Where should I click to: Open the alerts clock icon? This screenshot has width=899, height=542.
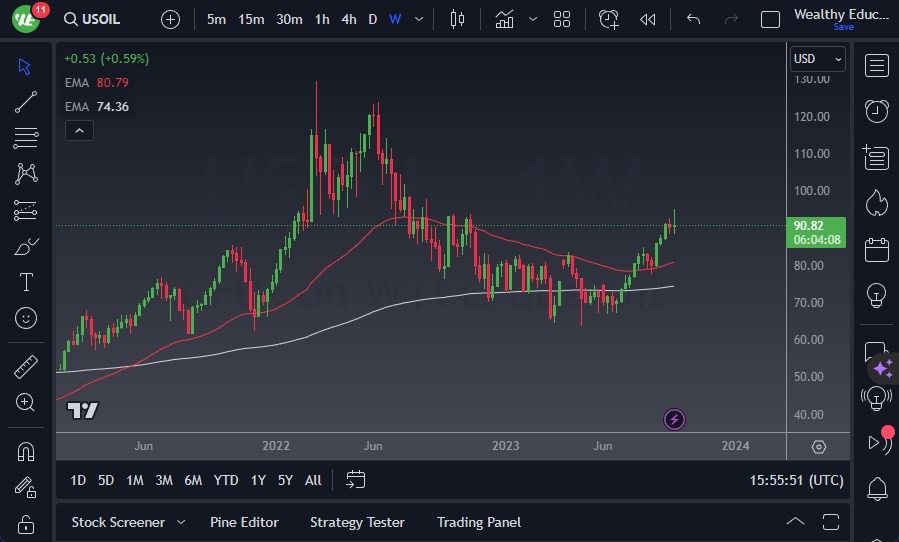point(877,111)
